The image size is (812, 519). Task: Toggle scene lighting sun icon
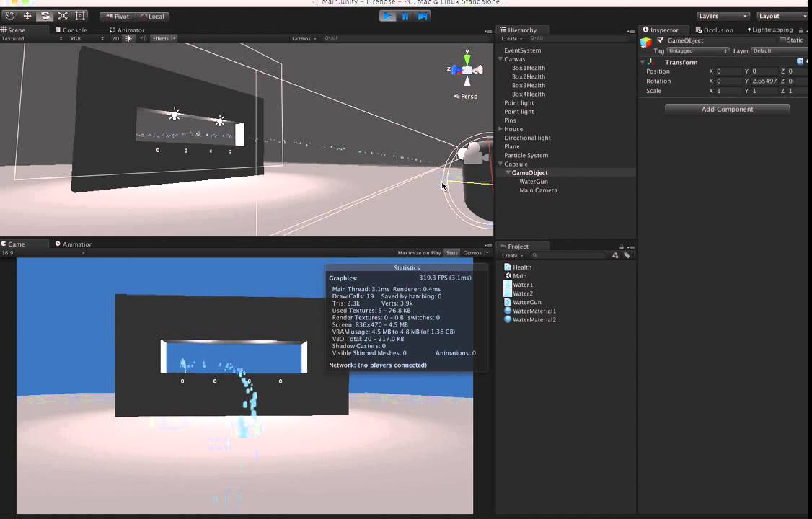click(129, 39)
